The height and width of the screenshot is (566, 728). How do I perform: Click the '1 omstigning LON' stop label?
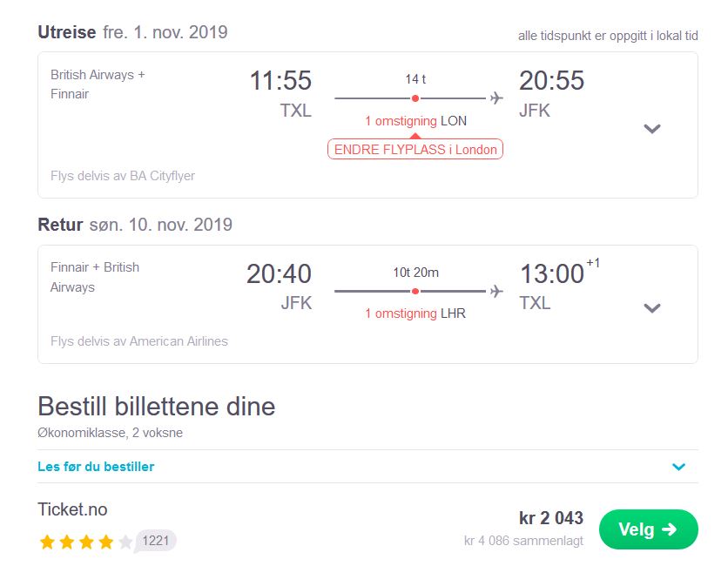click(x=415, y=121)
